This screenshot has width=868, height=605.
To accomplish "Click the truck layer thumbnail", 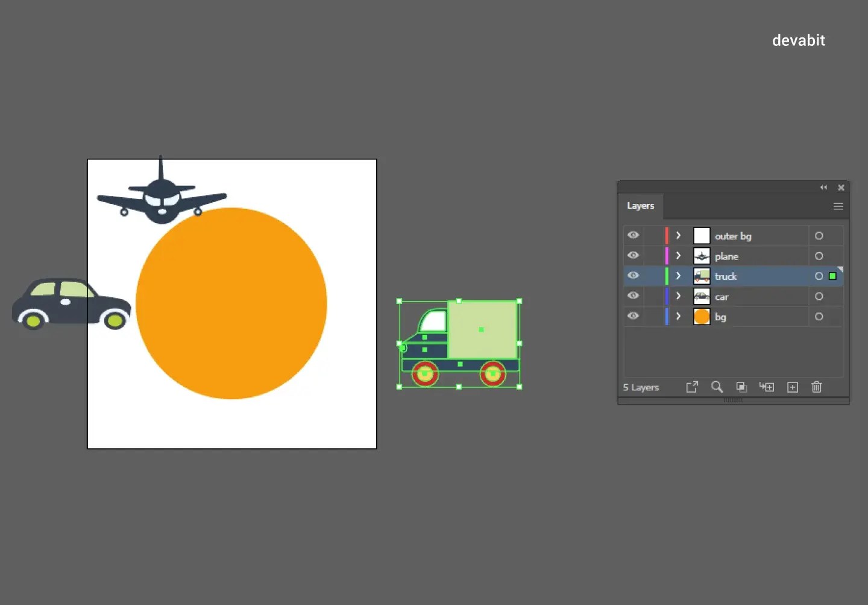I will 702,276.
